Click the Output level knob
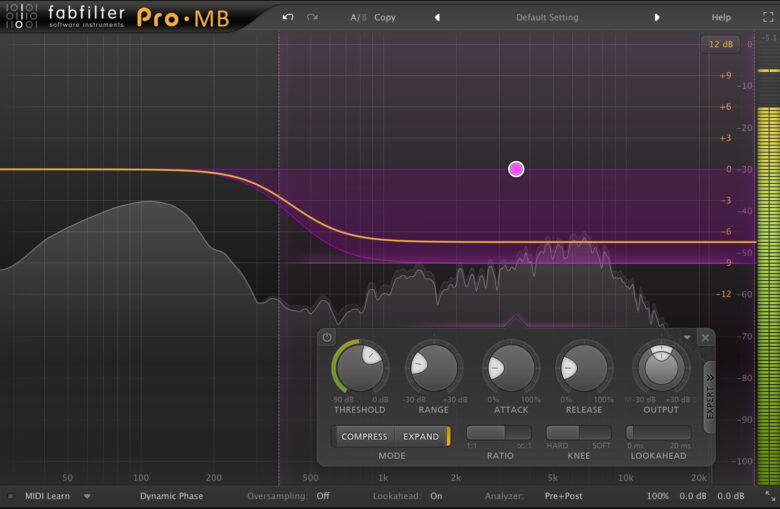The image size is (780, 509). click(661, 368)
